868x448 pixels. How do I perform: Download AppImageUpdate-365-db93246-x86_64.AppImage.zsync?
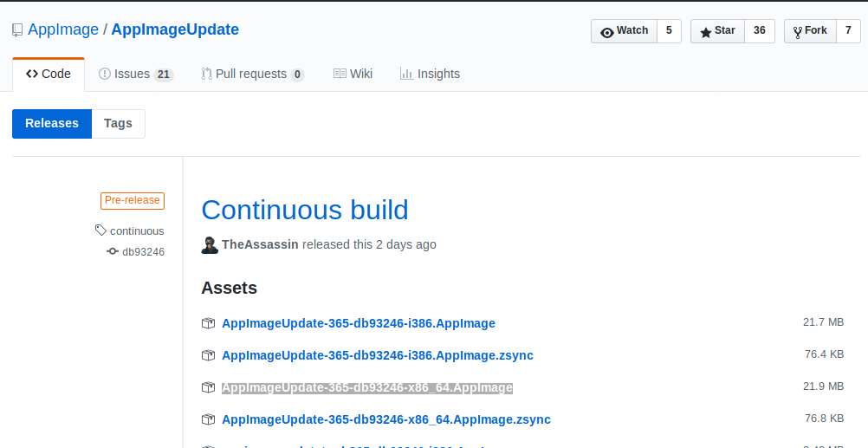click(385, 419)
